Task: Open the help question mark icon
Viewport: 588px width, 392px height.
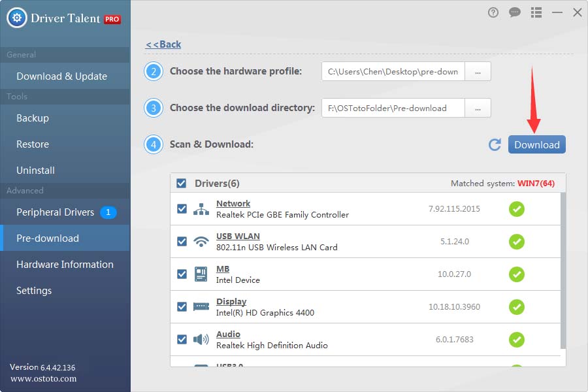Action: click(x=493, y=13)
